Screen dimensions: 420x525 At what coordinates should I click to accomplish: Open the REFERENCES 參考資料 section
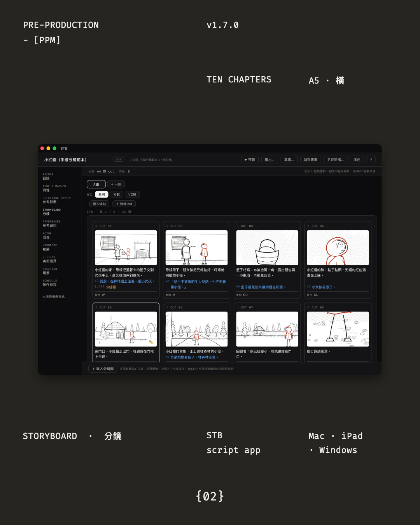pos(52,224)
